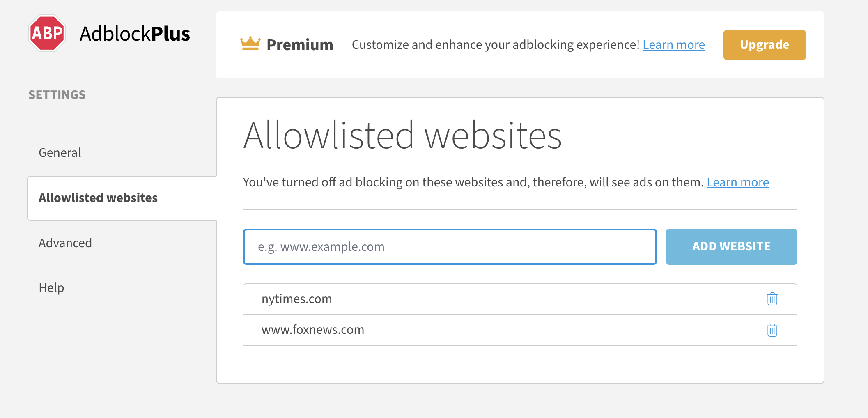Click the SETTINGS sidebar header
Viewport: 868px width, 418px height.
coord(57,95)
